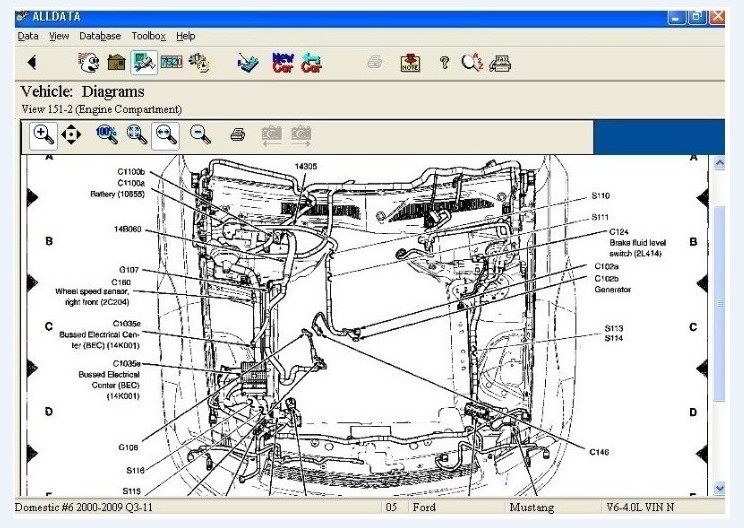Click the "Vehicle: Diagrams" heading
This screenshot has height=528, width=744.
click(82, 92)
